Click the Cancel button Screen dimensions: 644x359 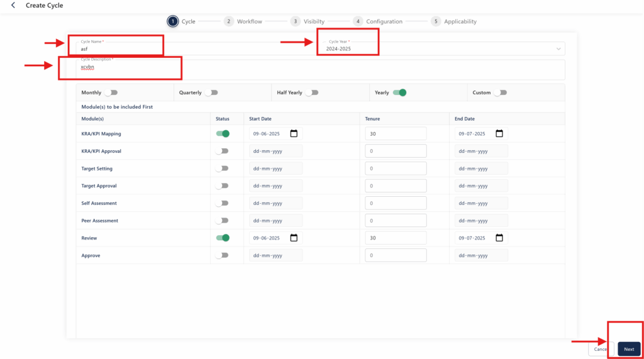coord(601,349)
